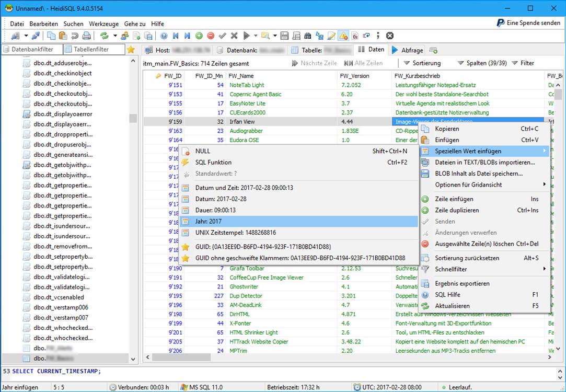The width and height of the screenshot is (566, 392).
Task: Click the print toolbar icon
Action: coord(86,36)
